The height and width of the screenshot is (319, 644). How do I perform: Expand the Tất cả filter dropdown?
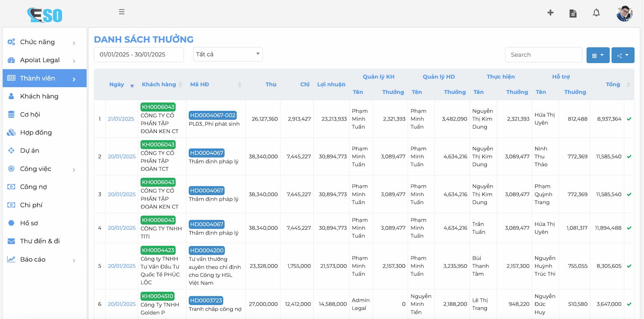(x=228, y=54)
